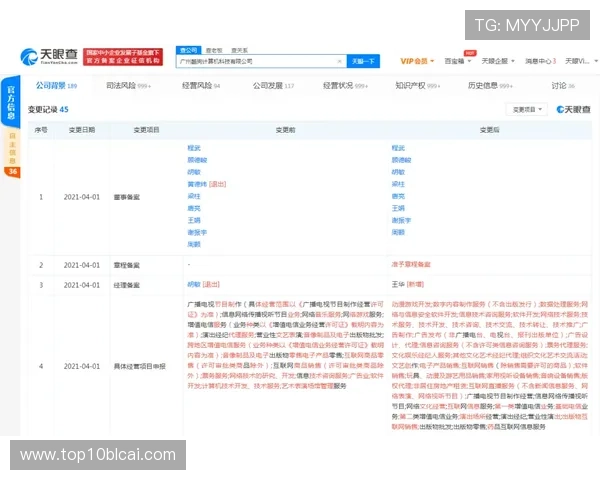Open the 百宝箱 dropdown menu
This screenshot has height=480, width=600.
coord(458,61)
